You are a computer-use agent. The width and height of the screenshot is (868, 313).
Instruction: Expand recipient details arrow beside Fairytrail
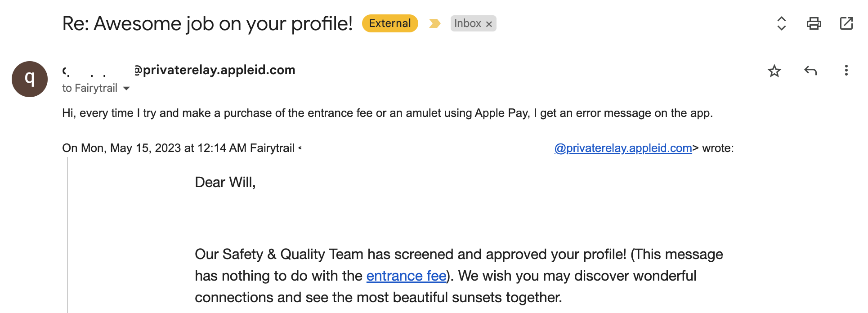pos(126,89)
